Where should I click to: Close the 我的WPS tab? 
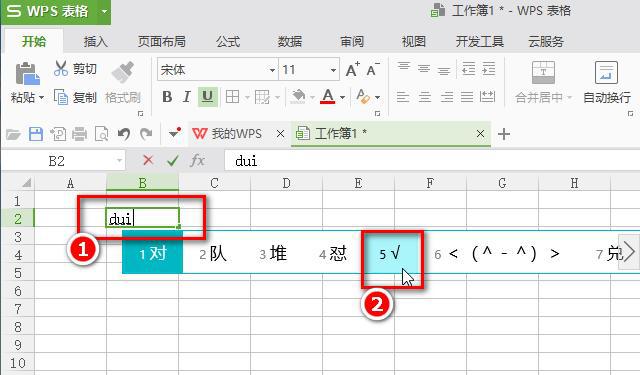(280, 134)
